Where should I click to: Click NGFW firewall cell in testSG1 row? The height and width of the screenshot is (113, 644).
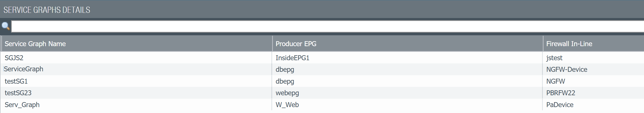click(556, 81)
